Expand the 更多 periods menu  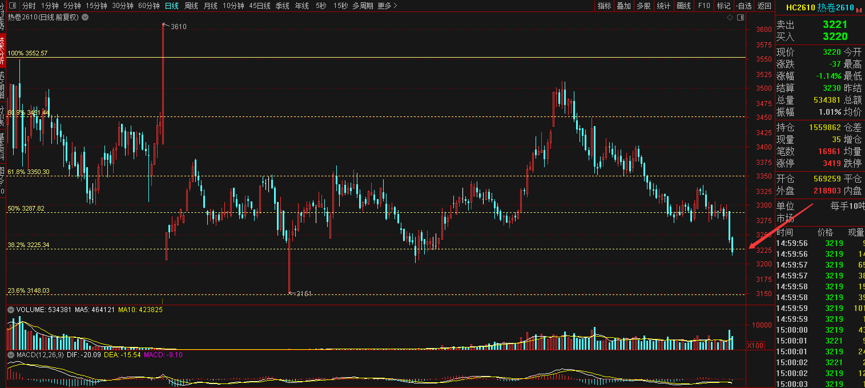[x=388, y=6]
